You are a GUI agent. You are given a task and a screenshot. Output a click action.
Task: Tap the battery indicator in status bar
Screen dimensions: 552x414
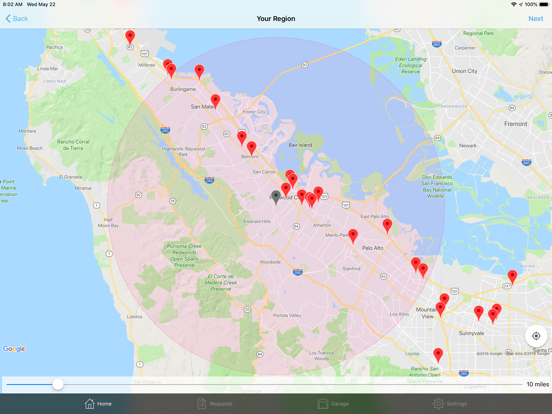(x=543, y=4)
